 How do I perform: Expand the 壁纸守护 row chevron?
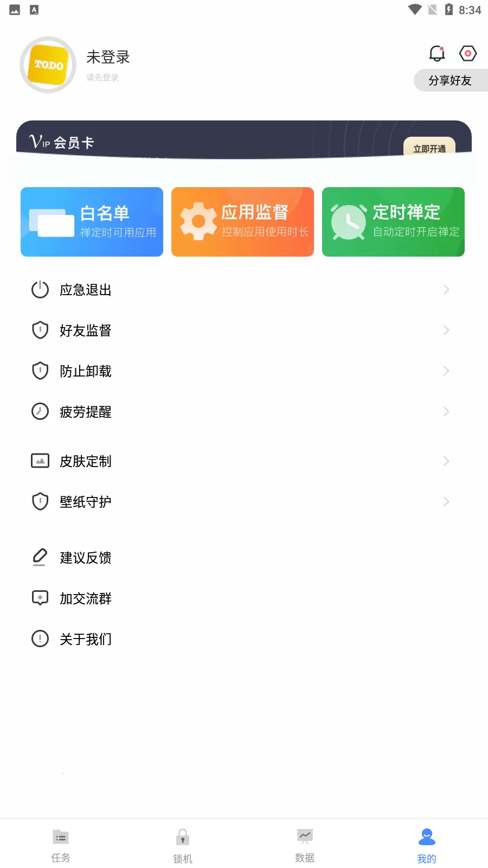pos(446,502)
